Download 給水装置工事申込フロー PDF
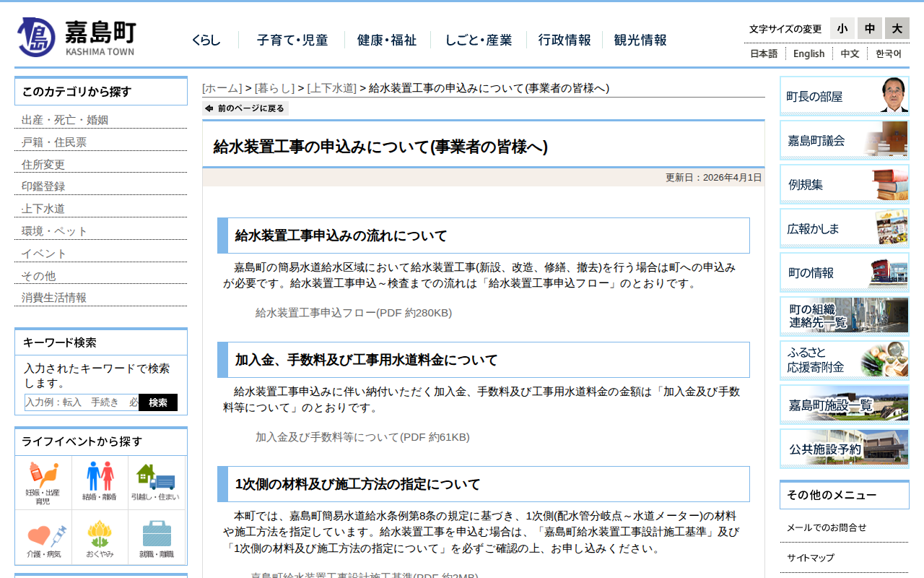This screenshot has height=578, width=924. pyautogui.click(x=354, y=313)
